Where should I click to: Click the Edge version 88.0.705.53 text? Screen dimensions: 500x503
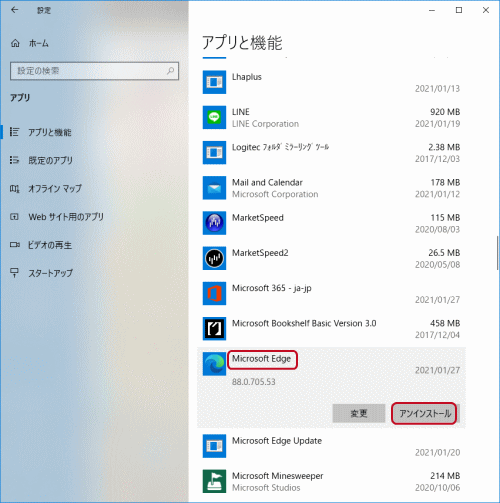[254, 382]
